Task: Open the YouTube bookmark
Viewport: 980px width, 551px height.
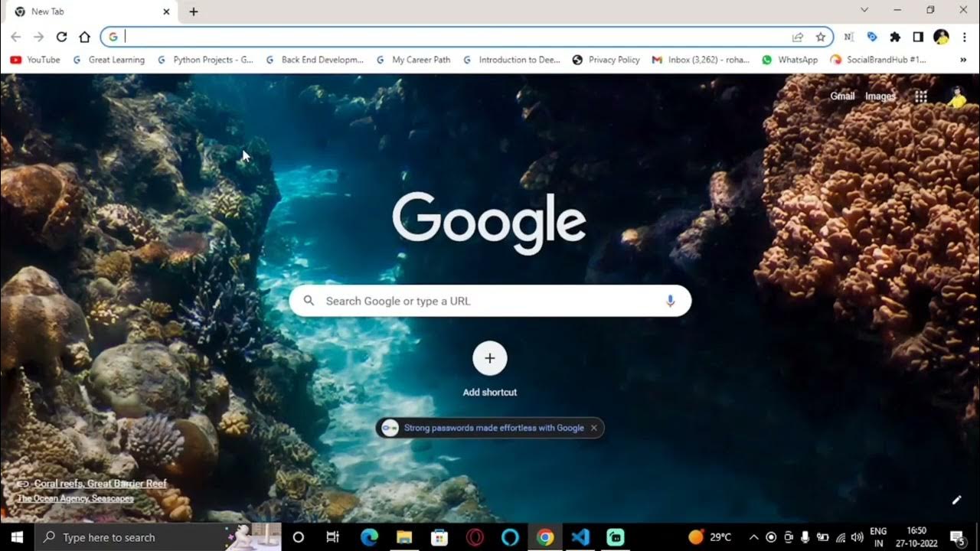Action: pyautogui.click(x=35, y=60)
